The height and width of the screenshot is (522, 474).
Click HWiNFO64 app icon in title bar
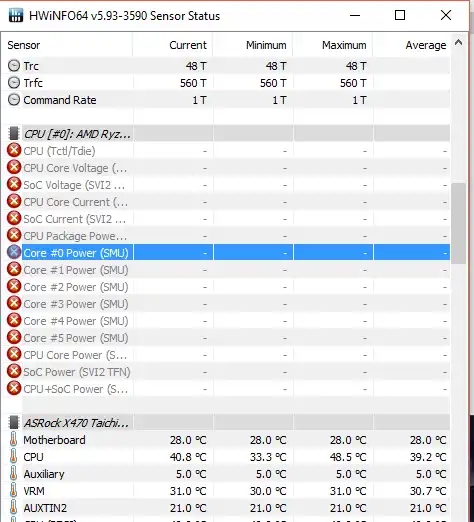(16, 15)
